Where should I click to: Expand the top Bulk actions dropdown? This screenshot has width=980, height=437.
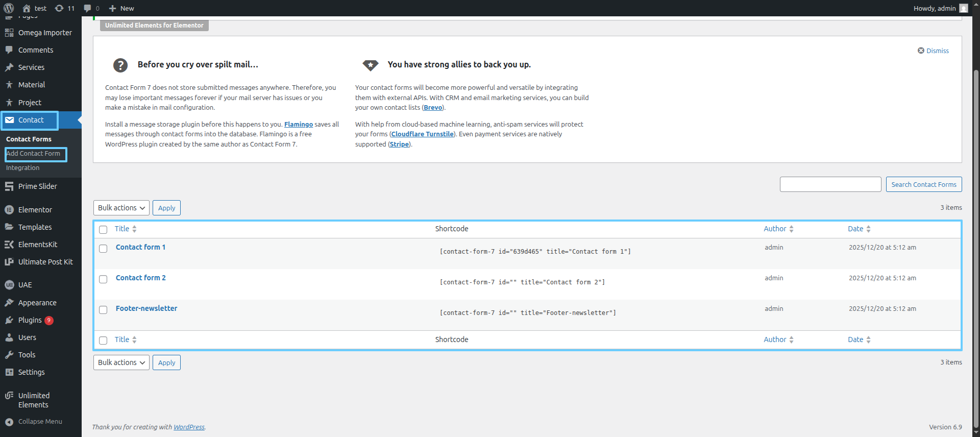click(x=121, y=208)
